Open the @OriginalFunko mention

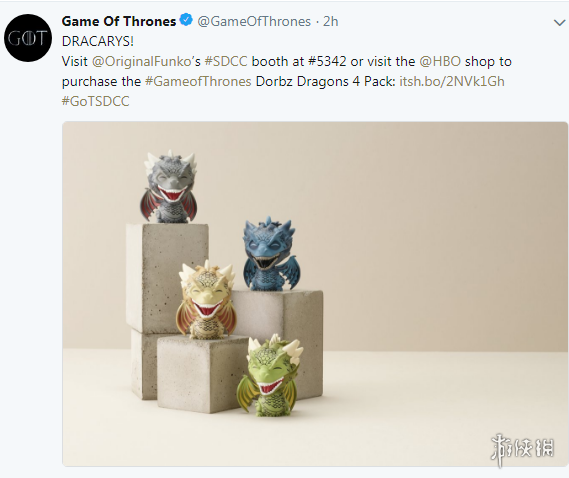(141, 61)
